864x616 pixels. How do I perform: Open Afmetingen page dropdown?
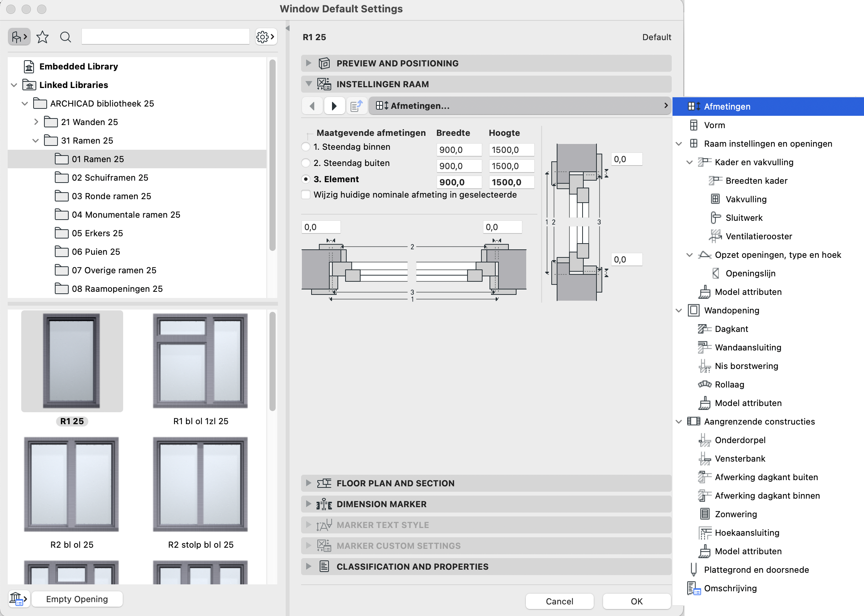point(520,106)
